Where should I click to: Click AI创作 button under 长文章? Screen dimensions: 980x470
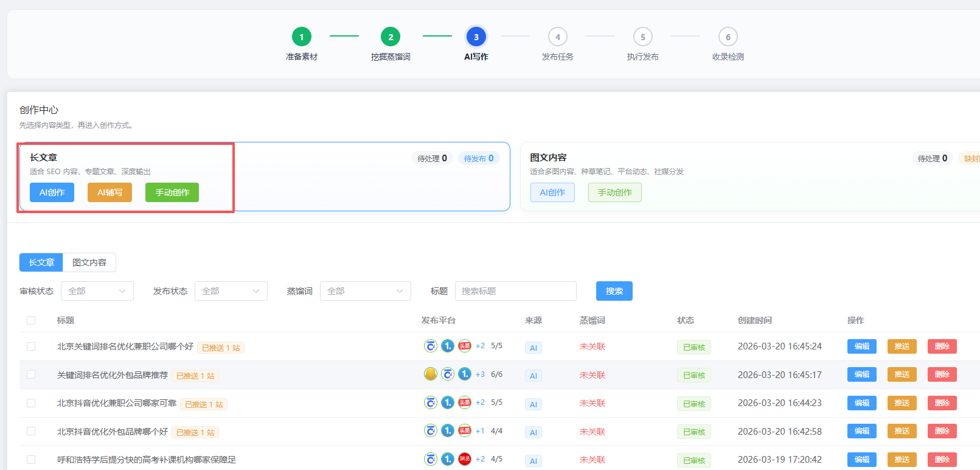(x=52, y=192)
